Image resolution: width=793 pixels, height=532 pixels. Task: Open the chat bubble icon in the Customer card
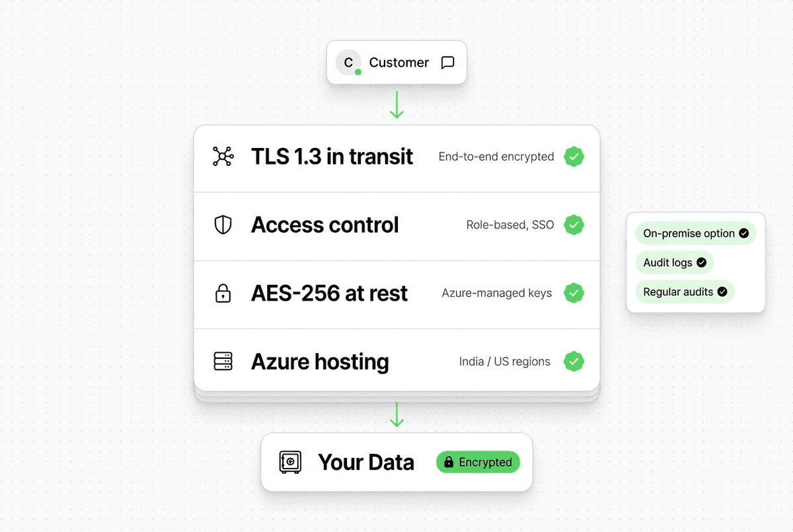(x=447, y=62)
